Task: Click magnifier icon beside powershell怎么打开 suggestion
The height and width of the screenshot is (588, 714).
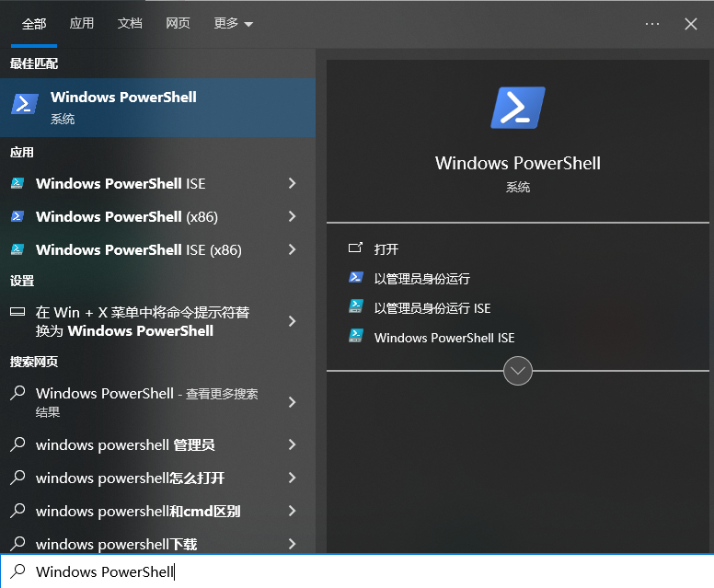Action: 17,478
